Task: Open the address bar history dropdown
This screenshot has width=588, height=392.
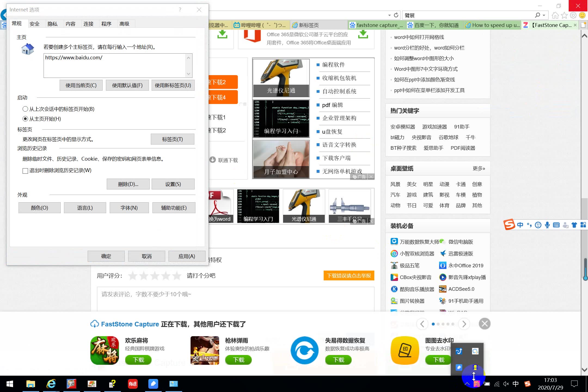Action: pyautogui.click(x=389, y=15)
